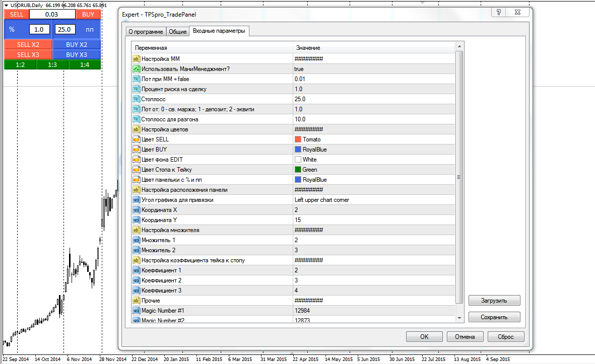595x364 pixels.
Task: Click the risk percent field showing 1.0
Action: (x=39, y=29)
